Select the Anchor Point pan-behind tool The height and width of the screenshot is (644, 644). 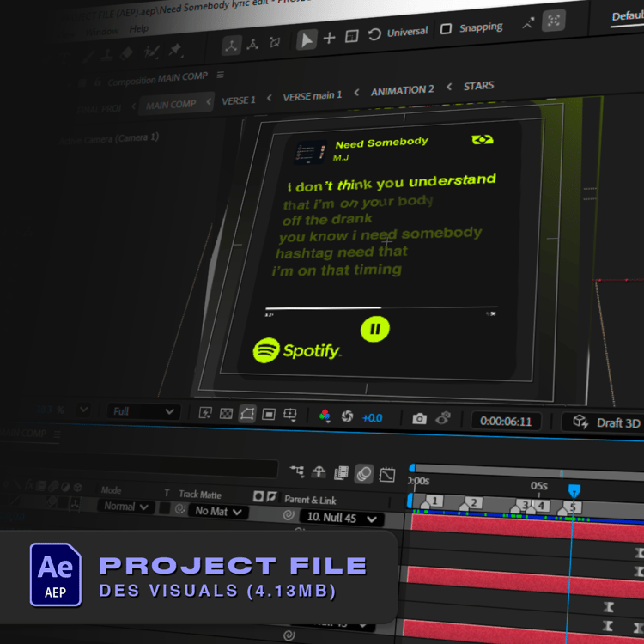click(330, 38)
